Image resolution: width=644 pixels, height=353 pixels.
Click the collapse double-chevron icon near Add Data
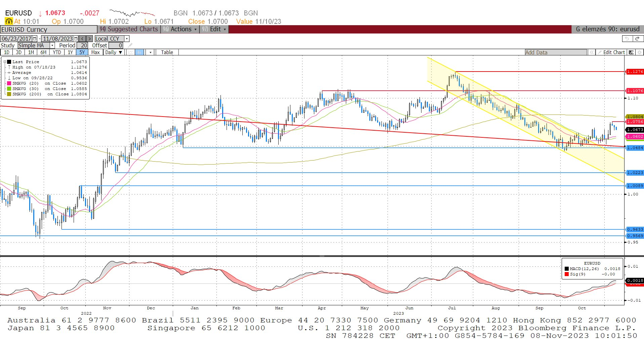(592, 52)
